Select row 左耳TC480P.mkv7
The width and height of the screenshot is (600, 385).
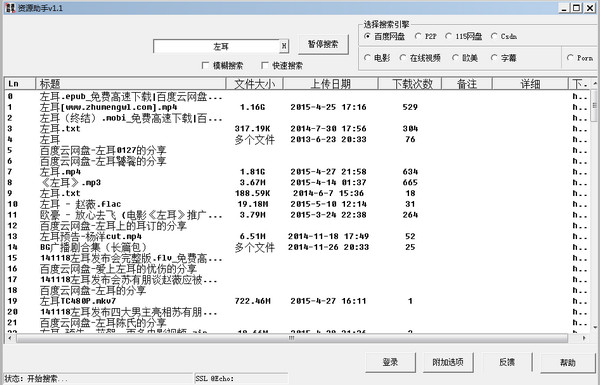tap(298, 301)
